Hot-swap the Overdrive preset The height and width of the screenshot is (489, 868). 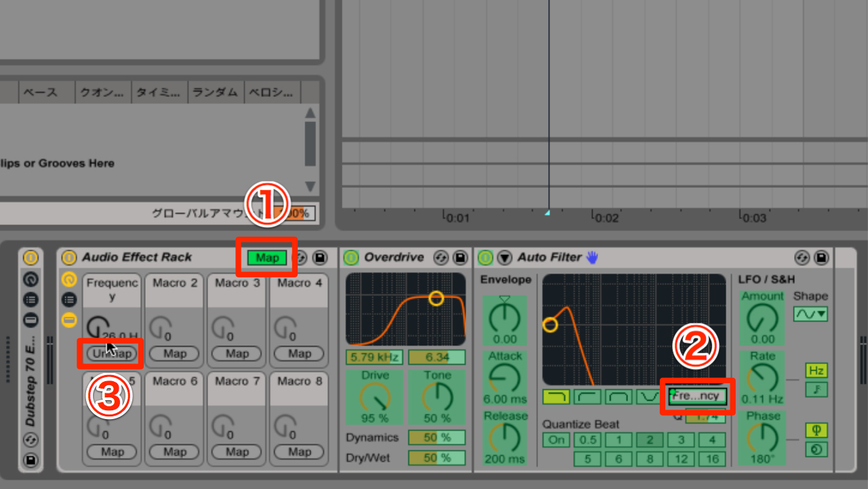point(441,258)
